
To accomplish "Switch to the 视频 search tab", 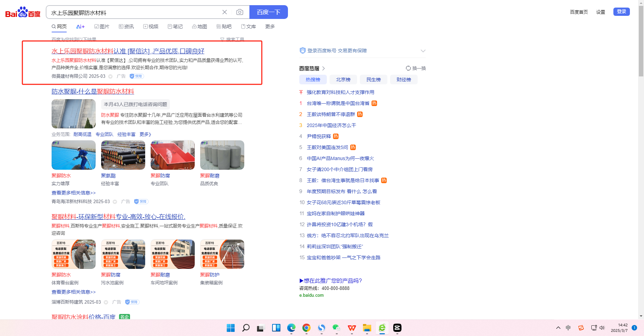I will point(151,27).
